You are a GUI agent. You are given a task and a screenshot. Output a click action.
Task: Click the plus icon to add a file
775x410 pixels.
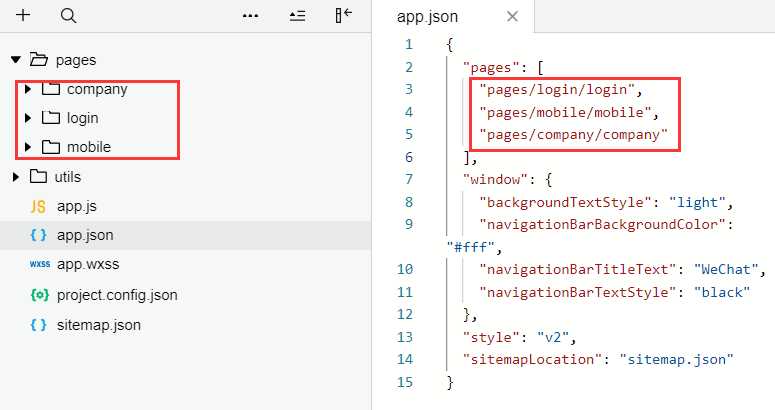point(23,15)
